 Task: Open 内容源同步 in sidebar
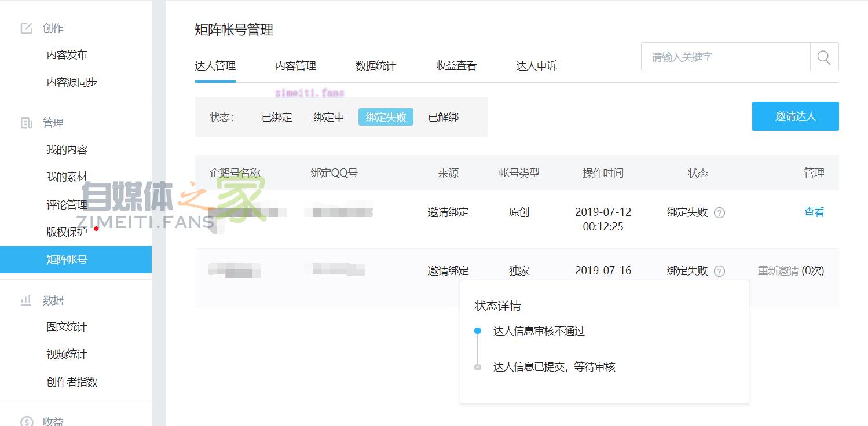coord(72,82)
